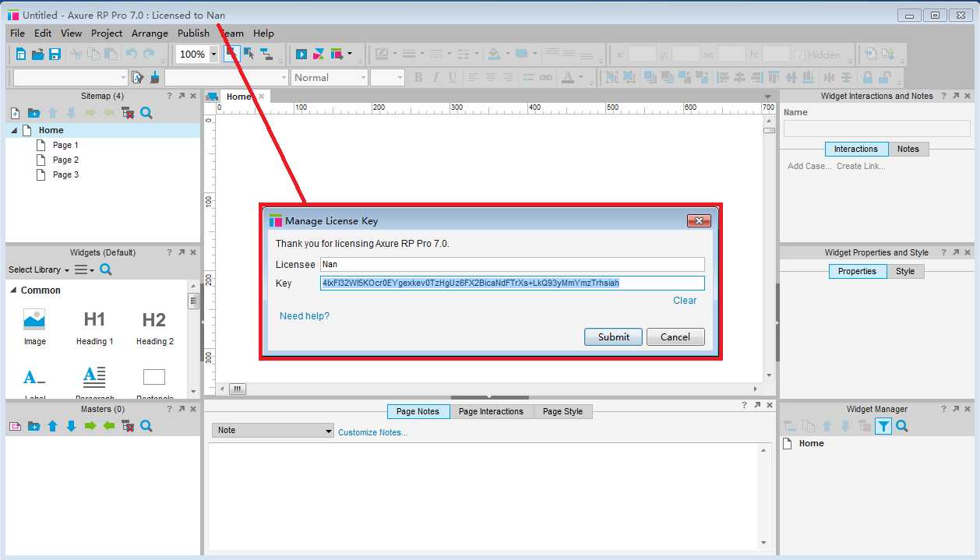Switch to the Page Interactions tab
Screen dimensions: 980x560
pyautogui.click(x=491, y=411)
